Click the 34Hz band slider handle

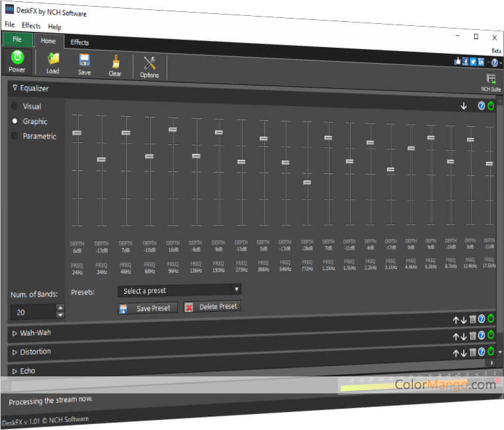[x=101, y=159]
